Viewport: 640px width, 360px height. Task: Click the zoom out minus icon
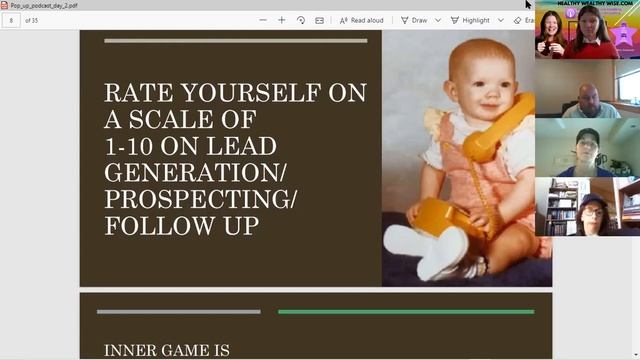coord(263,20)
